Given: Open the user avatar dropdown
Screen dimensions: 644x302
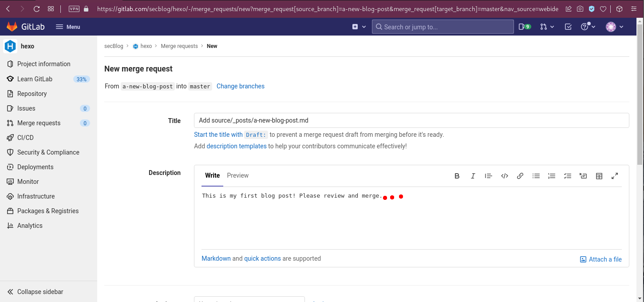Looking at the screenshot, I should (x=615, y=27).
